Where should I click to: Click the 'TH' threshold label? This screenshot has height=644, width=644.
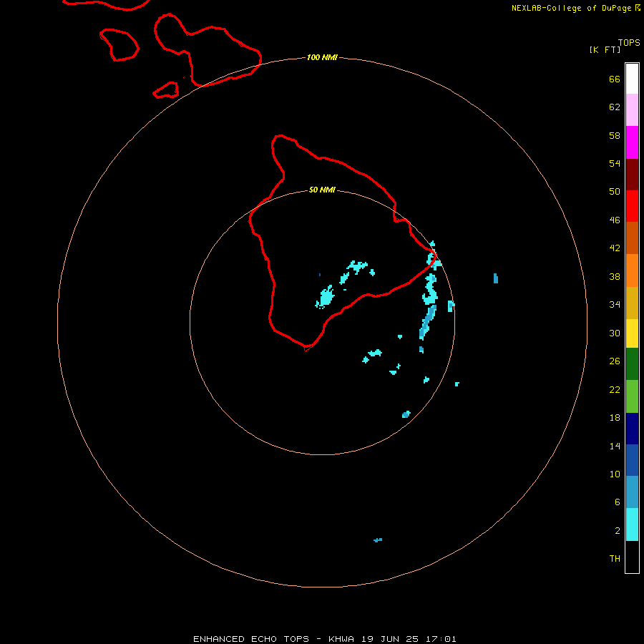(615, 559)
